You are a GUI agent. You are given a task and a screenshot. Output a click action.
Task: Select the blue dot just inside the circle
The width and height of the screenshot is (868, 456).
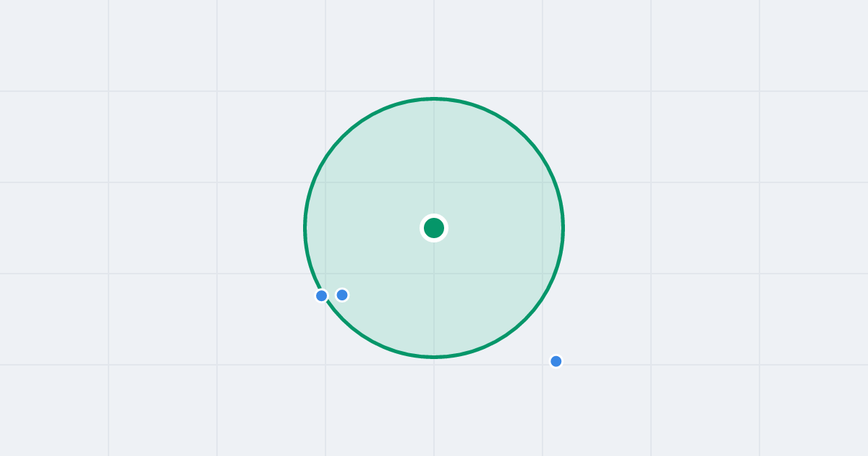pos(342,295)
